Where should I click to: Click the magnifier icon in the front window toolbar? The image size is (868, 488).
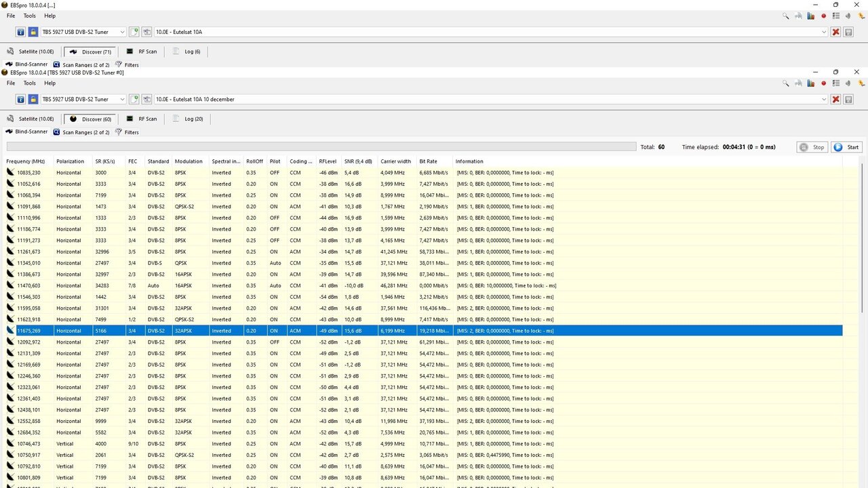point(786,83)
